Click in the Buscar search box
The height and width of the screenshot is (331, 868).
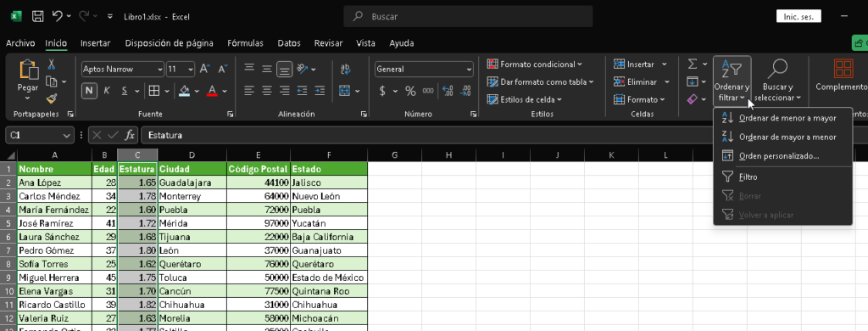tap(468, 17)
